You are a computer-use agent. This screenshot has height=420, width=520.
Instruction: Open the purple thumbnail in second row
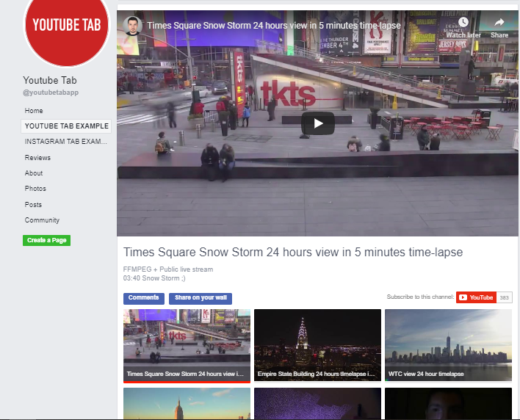317,403
